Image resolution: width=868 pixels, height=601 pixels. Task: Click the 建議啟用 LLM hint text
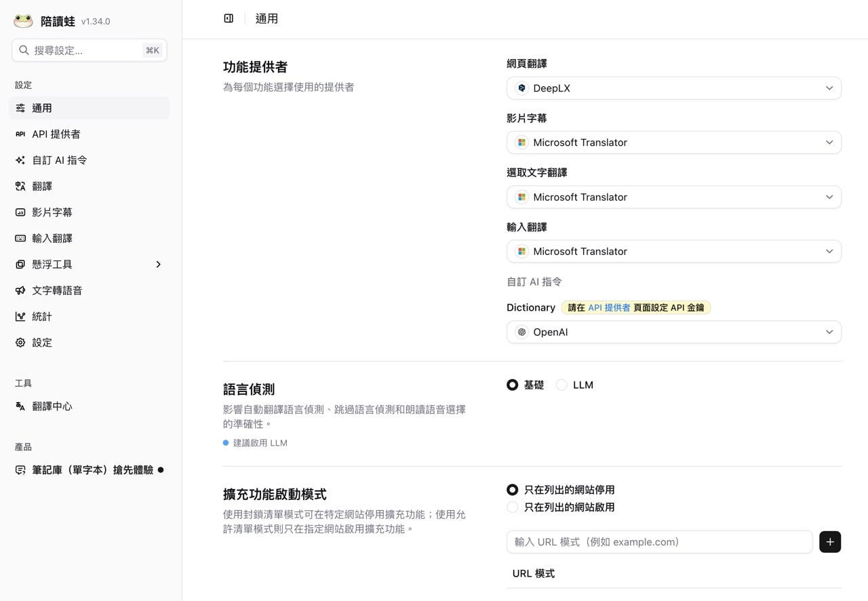click(x=260, y=443)
